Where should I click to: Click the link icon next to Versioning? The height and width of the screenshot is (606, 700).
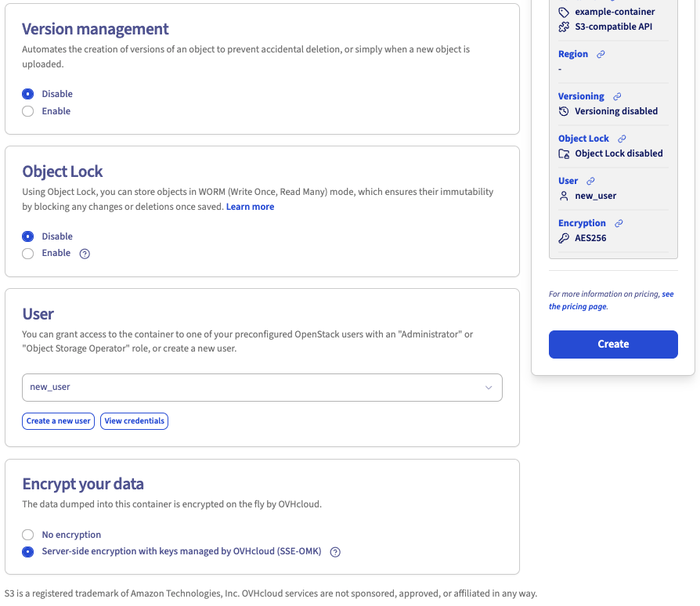[x=617, y=96]
